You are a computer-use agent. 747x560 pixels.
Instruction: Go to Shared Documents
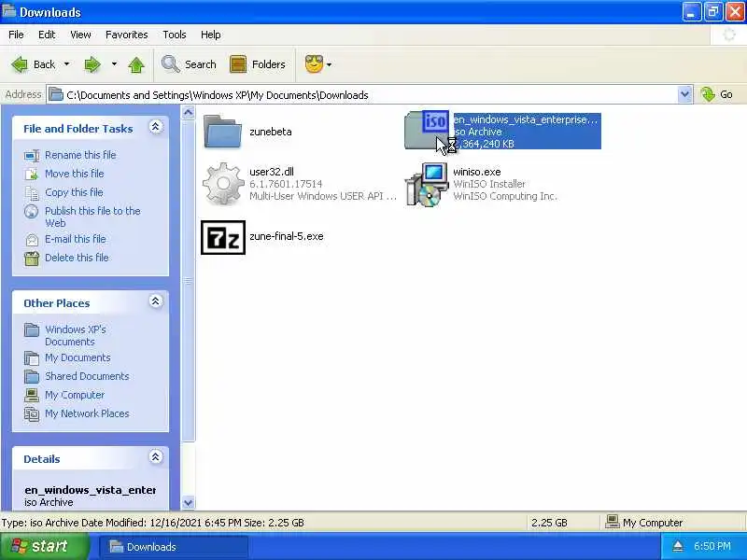point(87,376)
